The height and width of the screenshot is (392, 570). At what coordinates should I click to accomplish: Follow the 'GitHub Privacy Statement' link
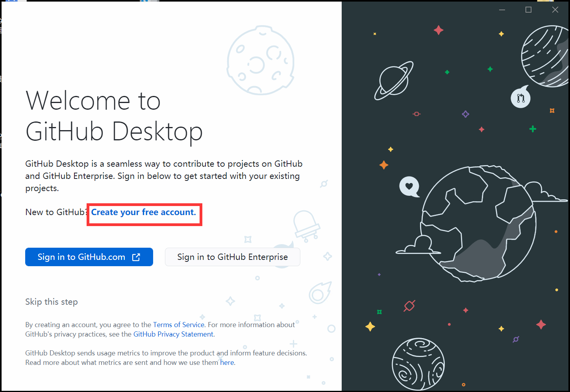[173, 334]
